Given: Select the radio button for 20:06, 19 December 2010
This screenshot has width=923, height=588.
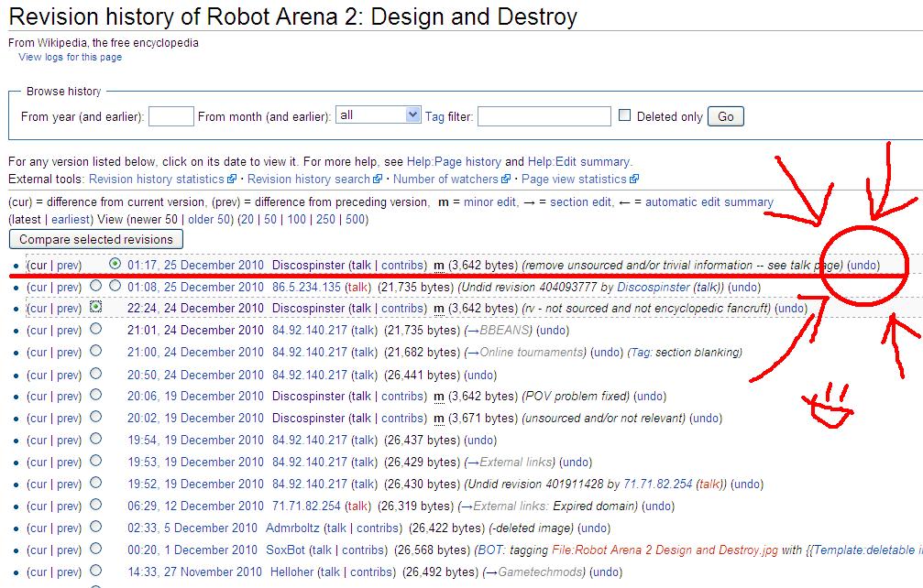Looking at the screenshot, I should tap(96, 395).
